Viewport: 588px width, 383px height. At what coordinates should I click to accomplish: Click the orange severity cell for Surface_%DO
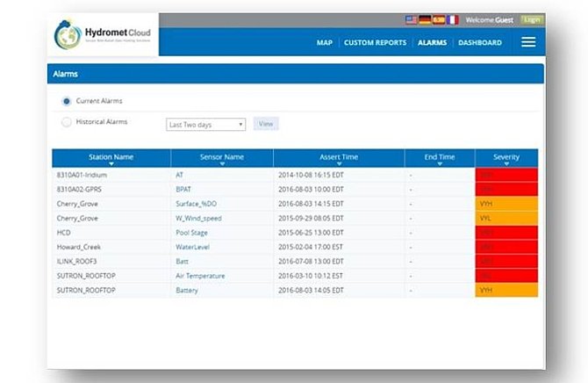coord(506,202)
